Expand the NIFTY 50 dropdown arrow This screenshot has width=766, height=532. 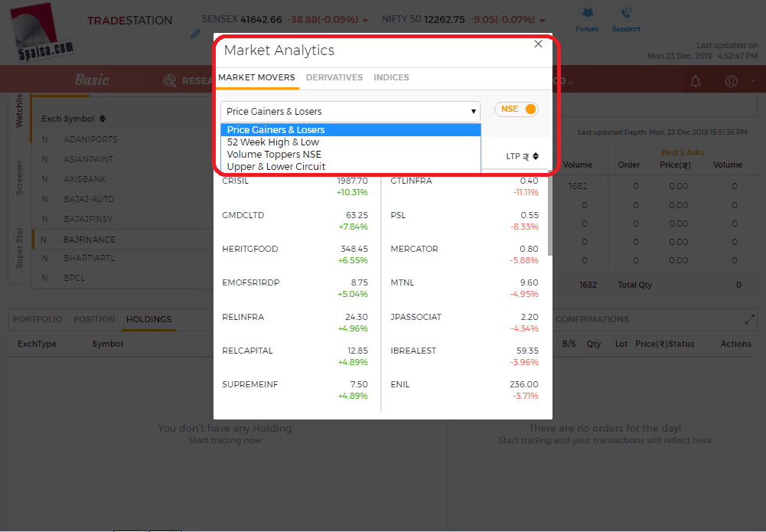click(x=543, y=21)
